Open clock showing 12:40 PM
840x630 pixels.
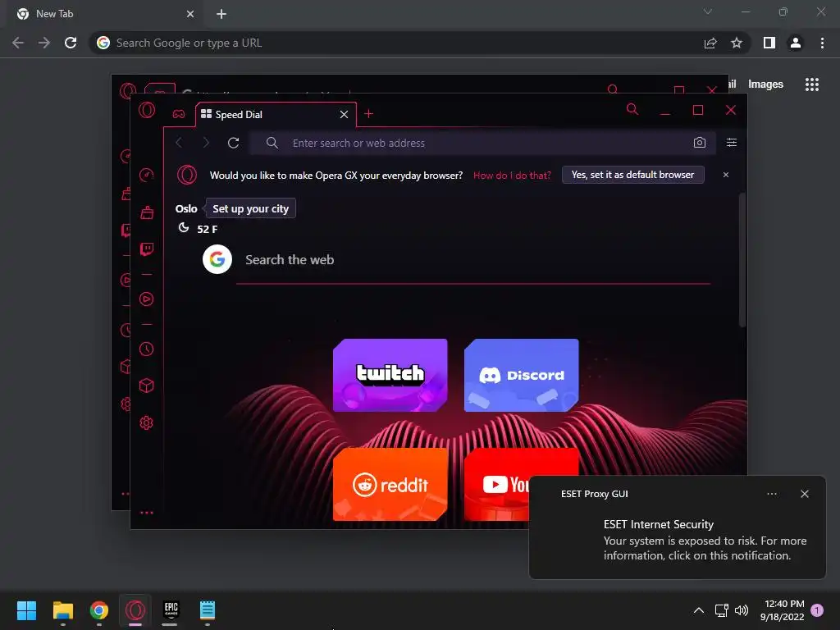[782, 610]
